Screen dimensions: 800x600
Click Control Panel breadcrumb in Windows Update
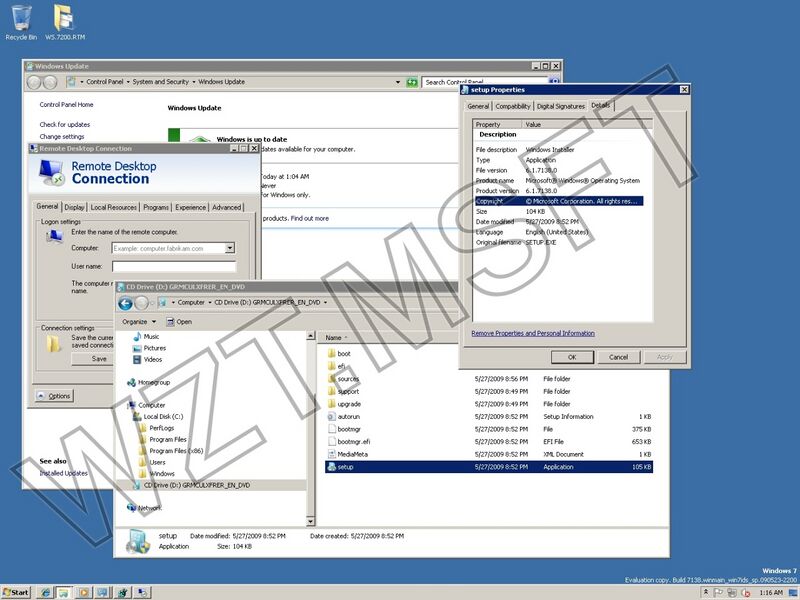coord(105,82)
